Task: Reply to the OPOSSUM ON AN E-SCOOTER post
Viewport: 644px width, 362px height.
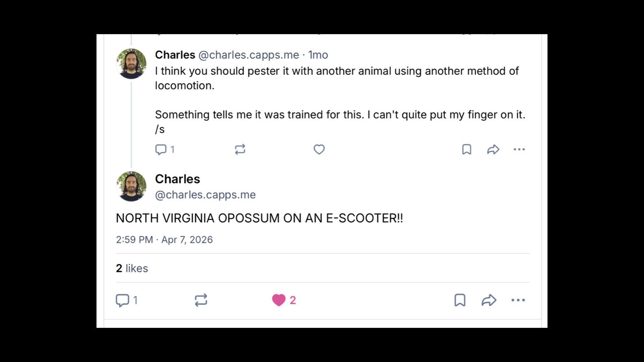Action: click(x=126, y=300)
